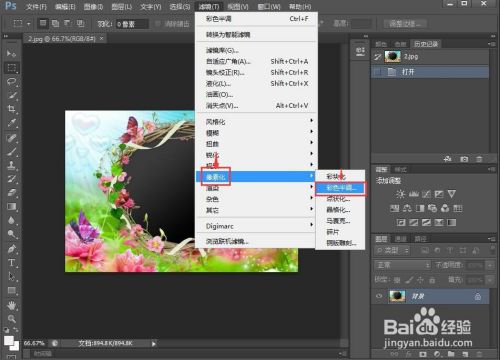Image resolution: width=500 pixels, height=360 pixels.
Task: Choose 马赛克... in the pixelate submenu
Action: pos(340,221)
